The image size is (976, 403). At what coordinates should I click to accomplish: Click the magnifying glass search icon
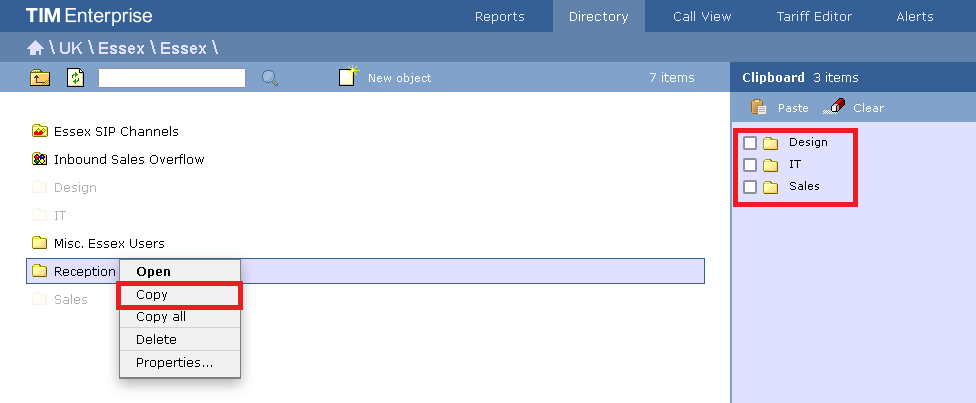tap(270, 77)
